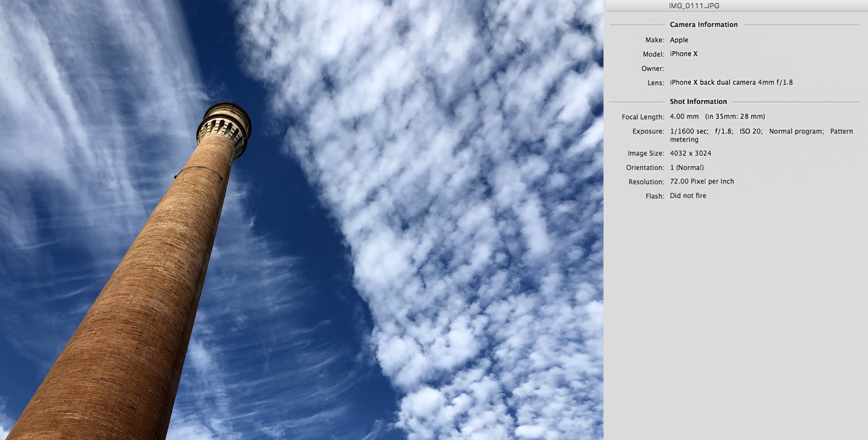Image resolution: width=868 pixels, height=440 pixels.
Task: Select the iPhone X model value
Action: (x=683, y=54)
